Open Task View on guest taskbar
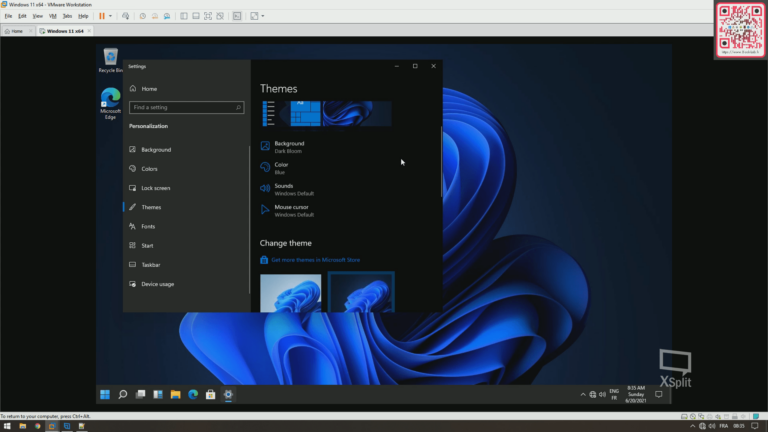Viewport: 768px width, 432px height. pyautogui.click(x=141, y=394)
